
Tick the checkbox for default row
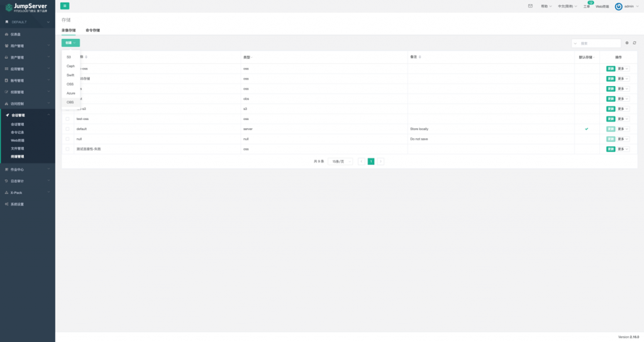[x=67, y=129]
